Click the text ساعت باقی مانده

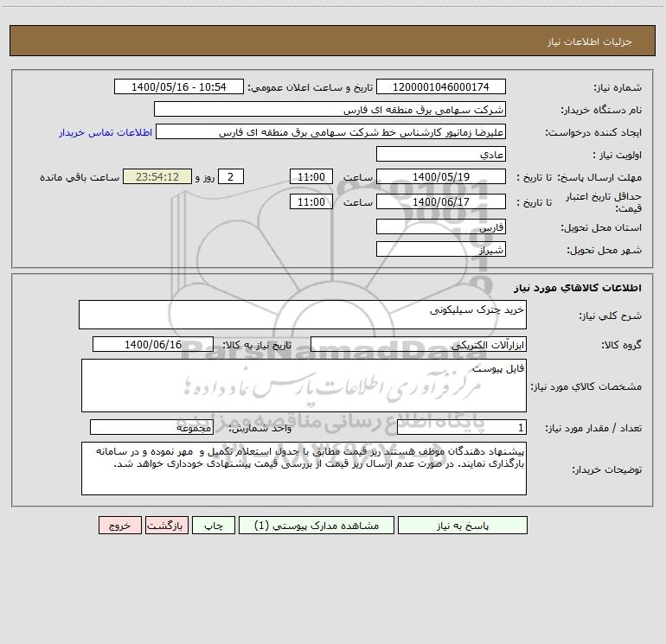80,177
